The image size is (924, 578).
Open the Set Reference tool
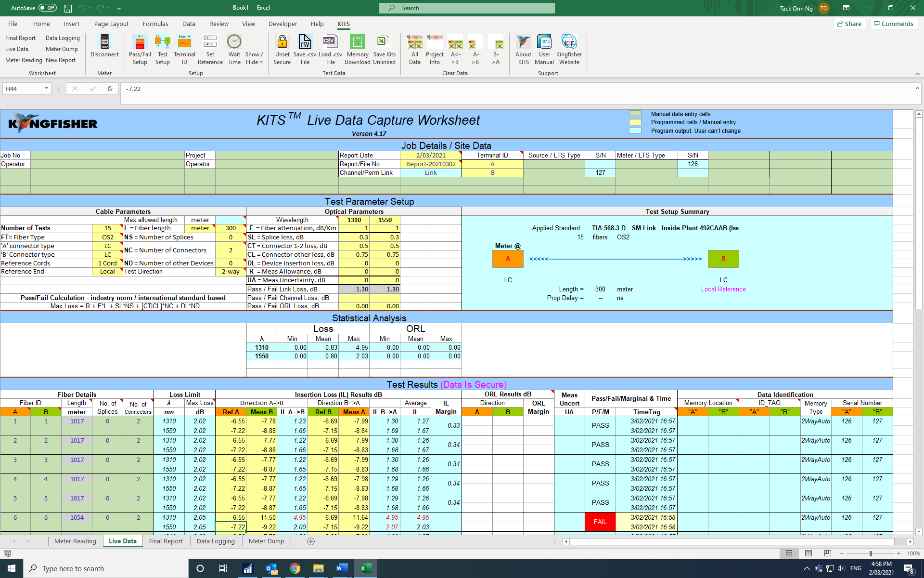point(210,42)
